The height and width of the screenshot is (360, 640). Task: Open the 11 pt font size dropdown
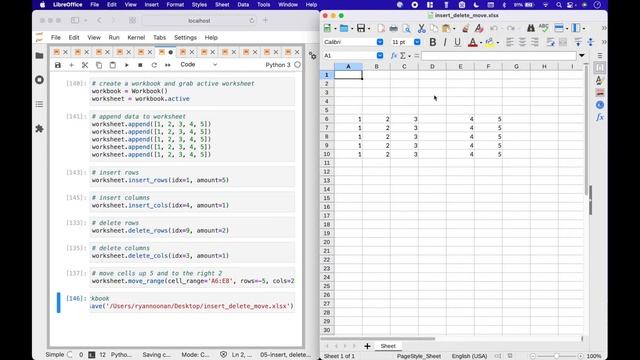pos(417,42)
